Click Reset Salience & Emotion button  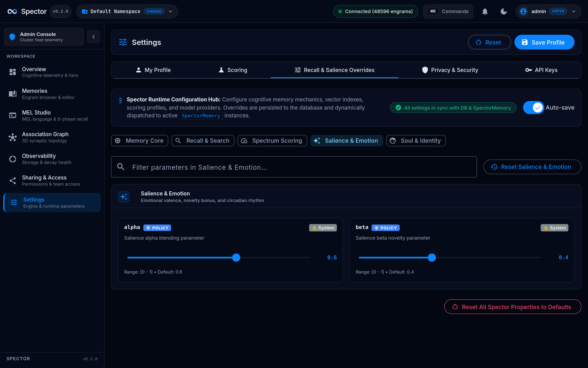pyautogui.click(x=532, y=167)
